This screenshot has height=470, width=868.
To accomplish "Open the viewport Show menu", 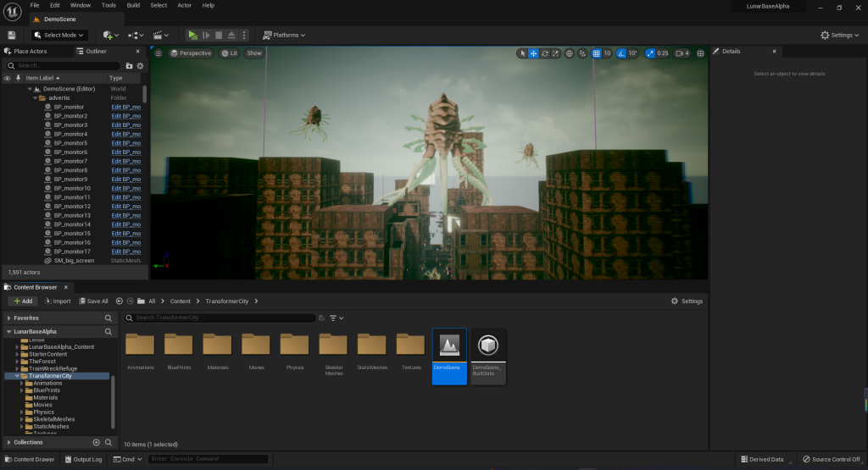I will click(x=254, y=53).
